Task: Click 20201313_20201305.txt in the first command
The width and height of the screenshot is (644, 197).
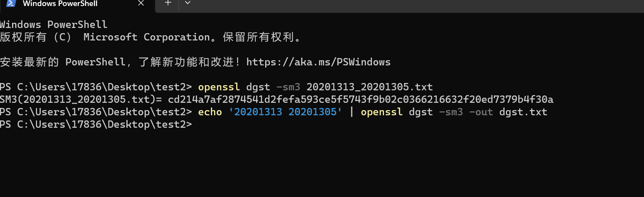Action: [369, 87]
